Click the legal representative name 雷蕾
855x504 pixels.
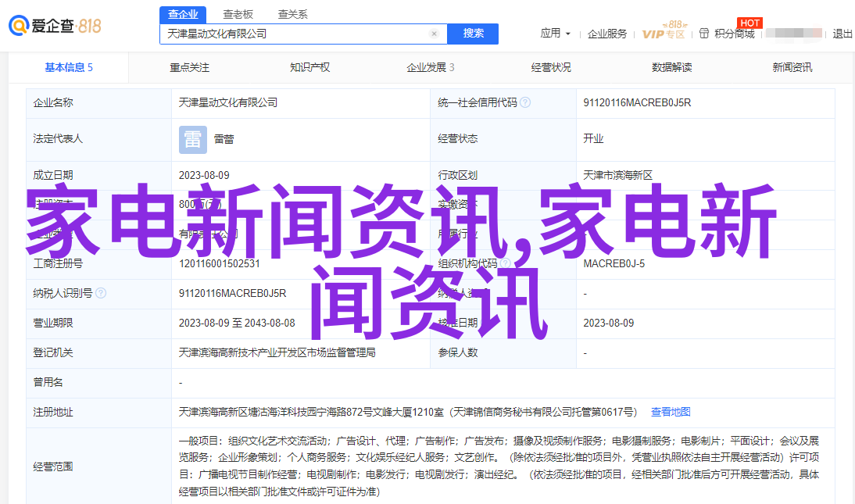224,139
